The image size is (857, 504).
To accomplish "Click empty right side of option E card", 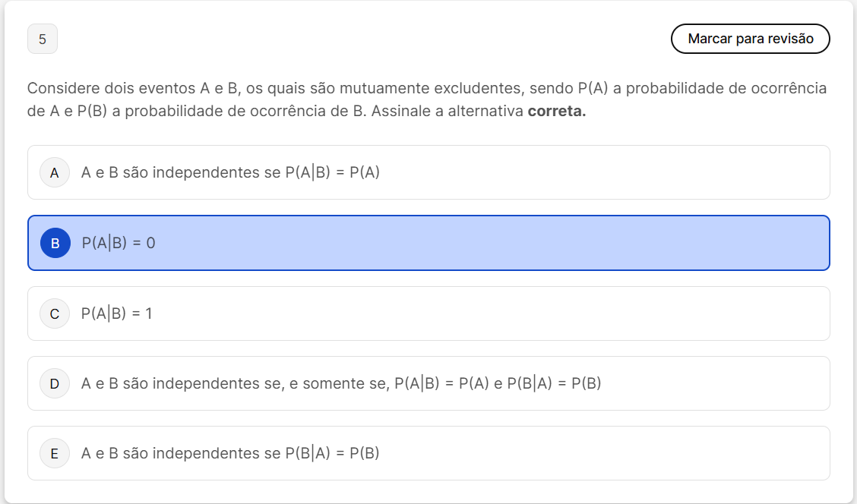I will (x=608, y=453).
